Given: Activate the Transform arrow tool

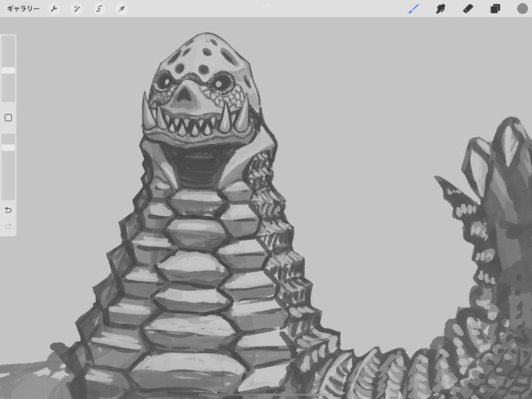Looking at the screenshot, I should point(121,9).
